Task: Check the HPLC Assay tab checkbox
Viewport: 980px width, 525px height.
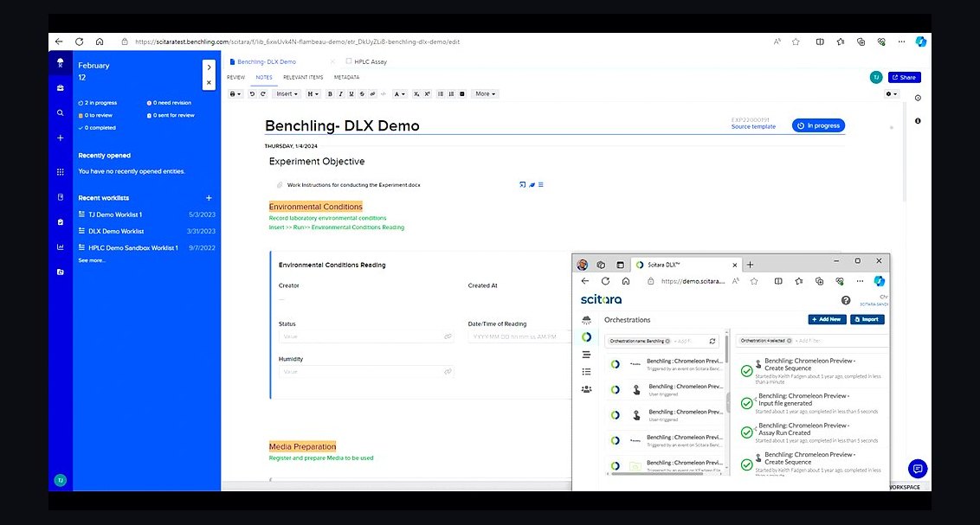Action: pos(349,61)
